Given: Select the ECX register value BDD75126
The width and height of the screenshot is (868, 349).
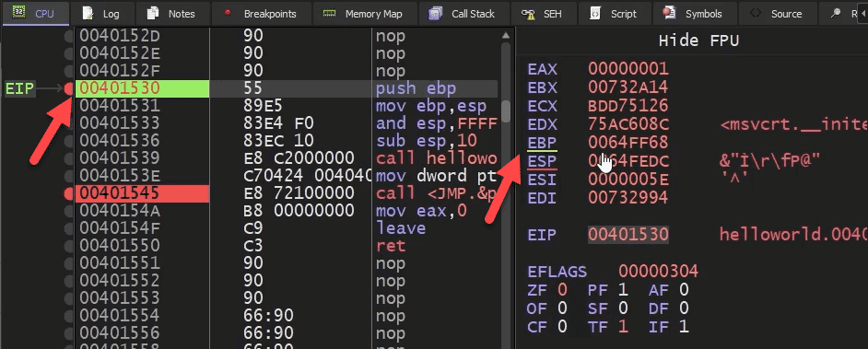Looking at the screenshot, I should pos(628,106).
